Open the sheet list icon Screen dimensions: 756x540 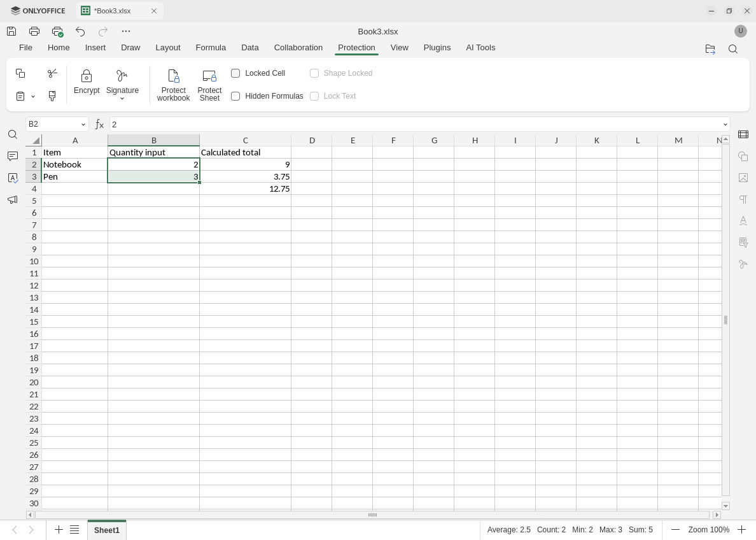[x=74, y=530]
